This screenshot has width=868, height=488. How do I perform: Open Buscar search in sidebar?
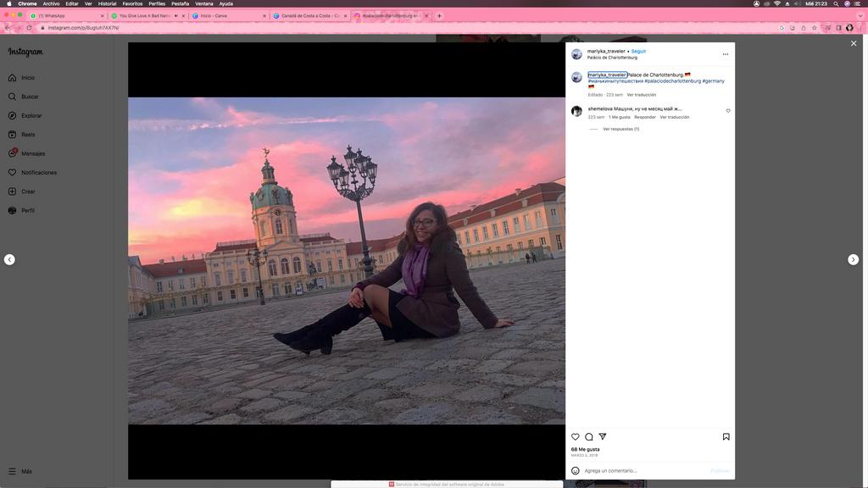(x=24, y=97)
